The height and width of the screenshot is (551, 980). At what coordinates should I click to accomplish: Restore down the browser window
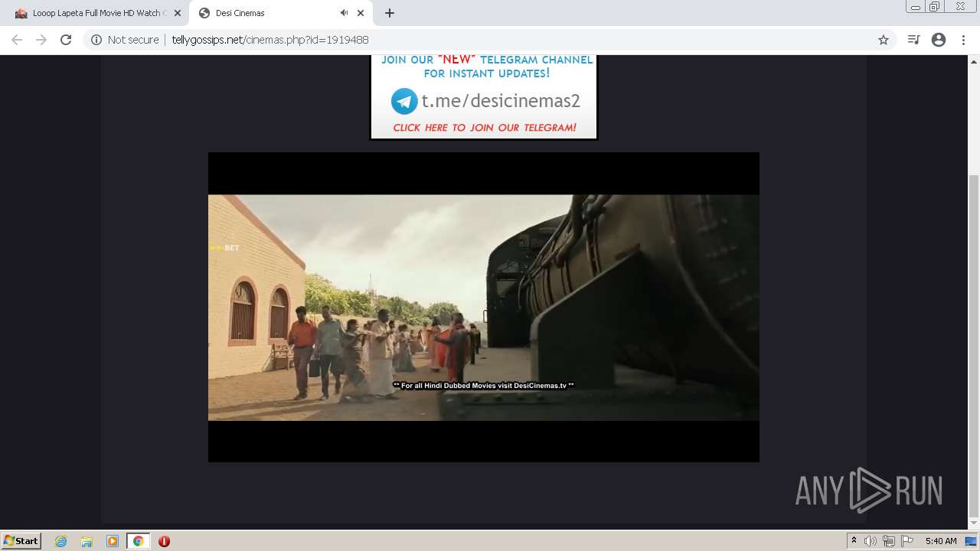click(x=935, y=6)
